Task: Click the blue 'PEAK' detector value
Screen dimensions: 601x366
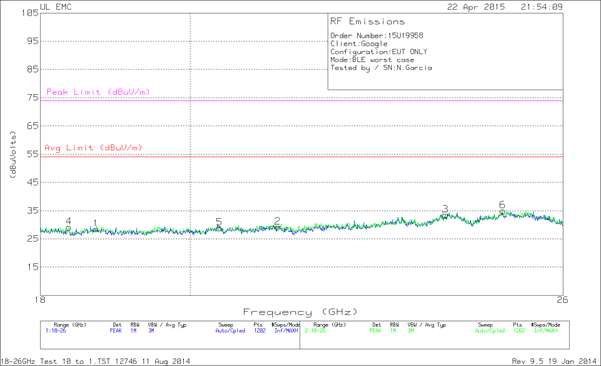Action: (x=116, y=330)
